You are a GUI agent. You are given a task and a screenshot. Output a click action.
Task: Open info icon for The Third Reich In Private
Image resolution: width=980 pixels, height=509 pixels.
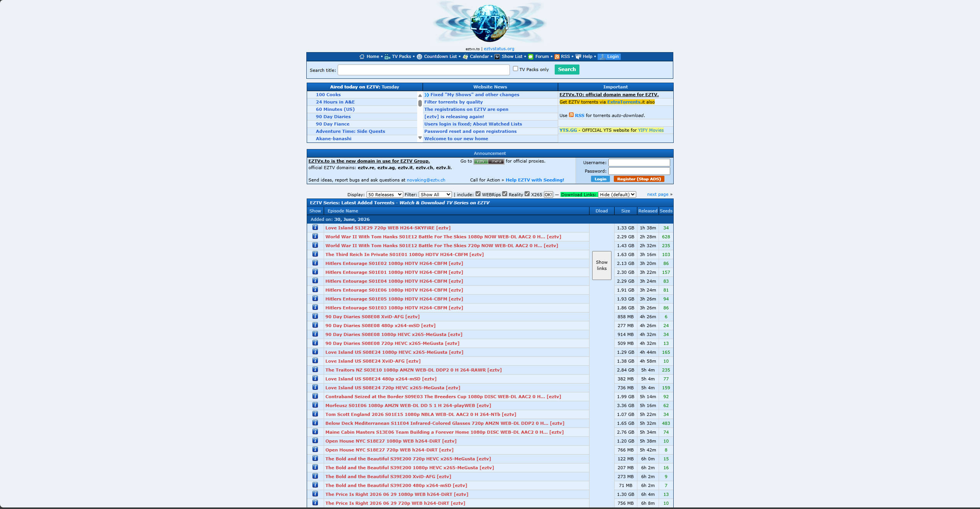click(x=315, y=254)
